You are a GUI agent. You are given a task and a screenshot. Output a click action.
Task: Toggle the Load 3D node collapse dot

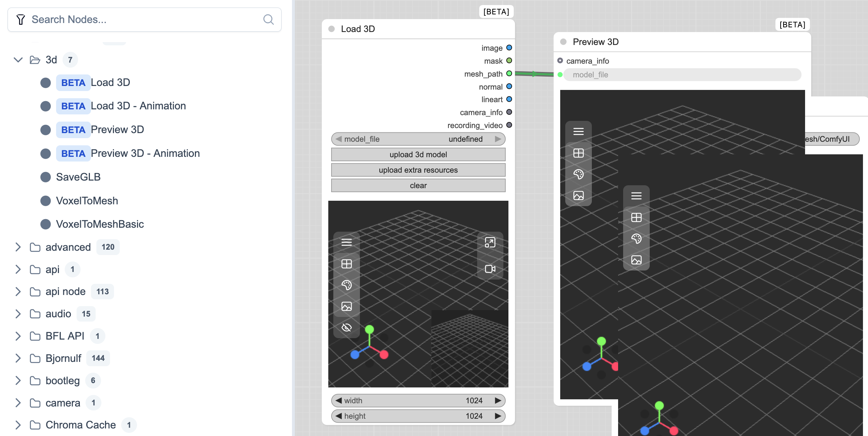coord(332,29)
